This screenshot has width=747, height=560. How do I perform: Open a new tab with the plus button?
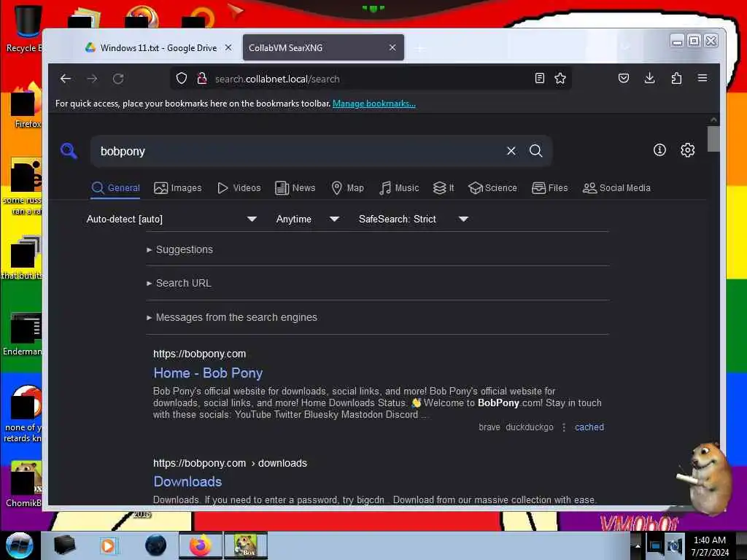click(x=419, y=48)
